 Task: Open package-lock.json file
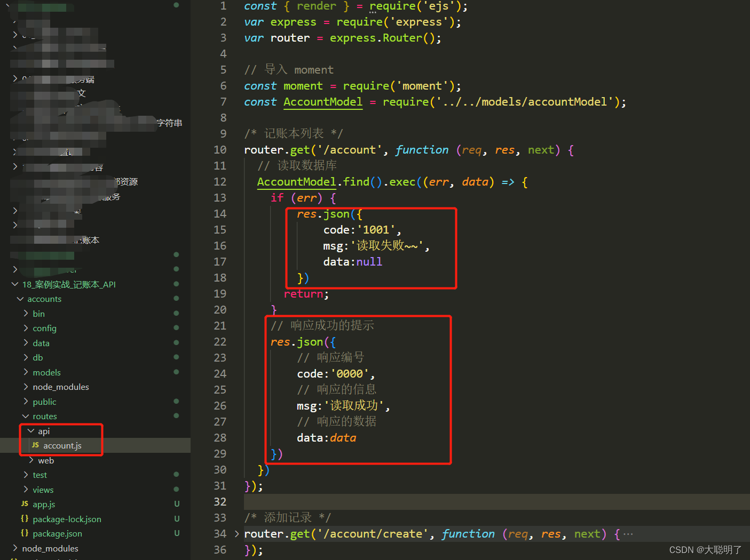tap(67, 519)
